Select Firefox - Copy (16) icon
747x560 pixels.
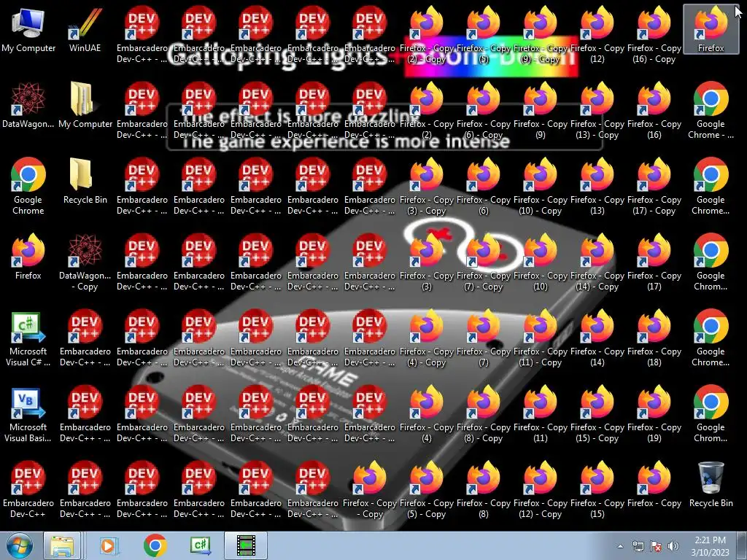coord(654,112)
